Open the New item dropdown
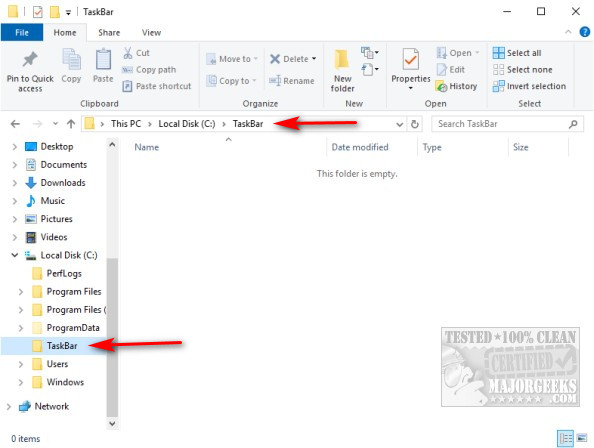The image size is (594, 448). (x=370, y=53)
